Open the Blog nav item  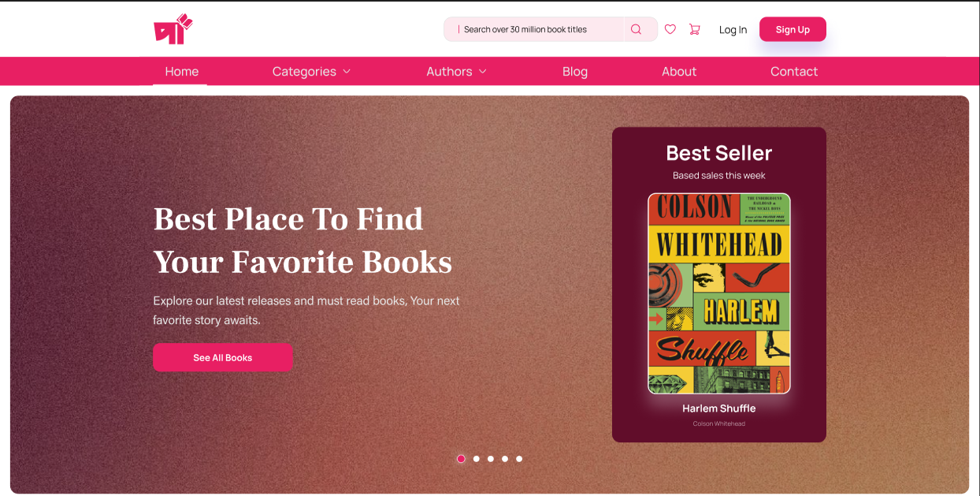click(x=575, y=71)
